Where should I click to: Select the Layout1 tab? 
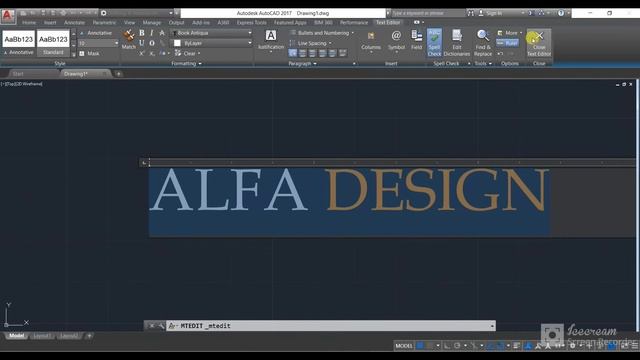point(42,336)
